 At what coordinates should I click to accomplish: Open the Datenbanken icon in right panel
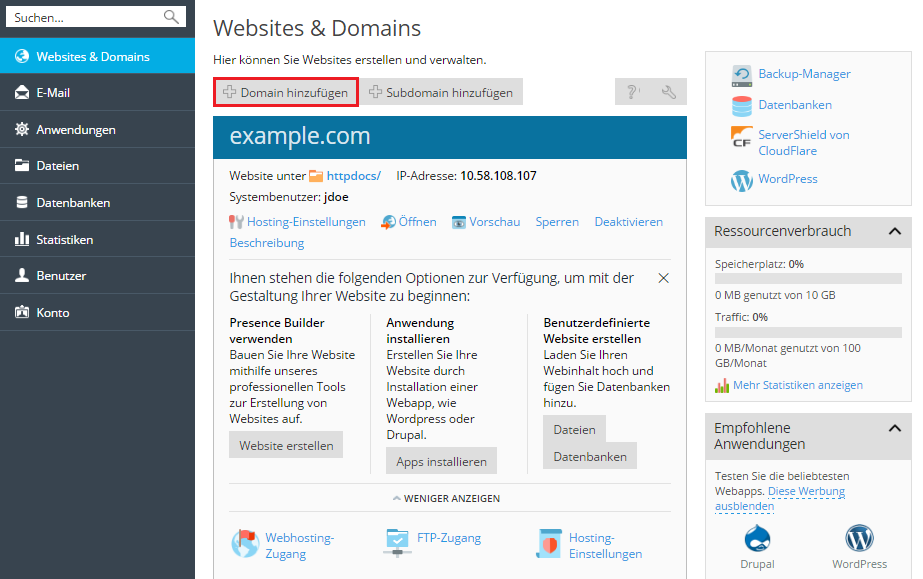741,105
